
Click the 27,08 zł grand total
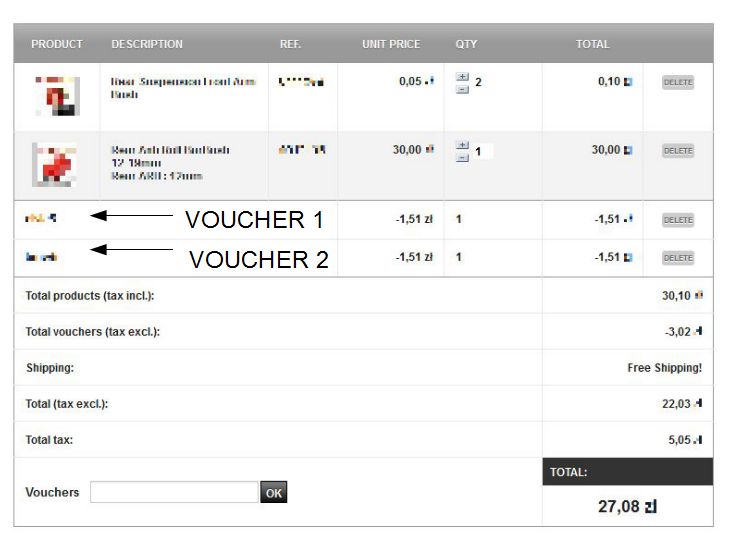click(627, 506)
